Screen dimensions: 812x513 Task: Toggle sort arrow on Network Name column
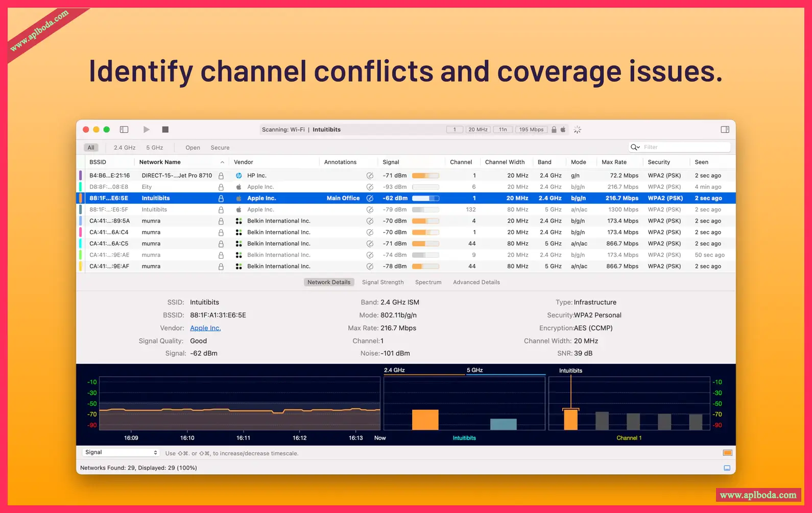[x=222, y=162]
